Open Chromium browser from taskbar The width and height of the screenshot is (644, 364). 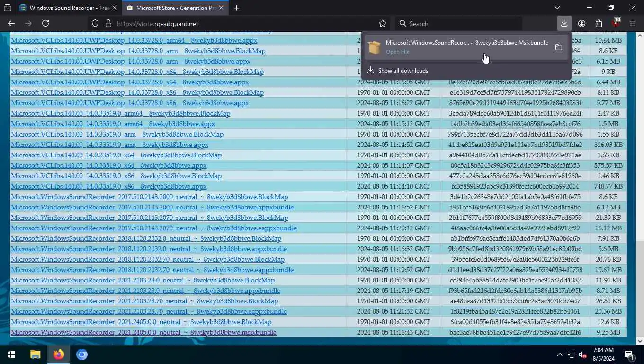pyautogui.click(x=82, y=355)
